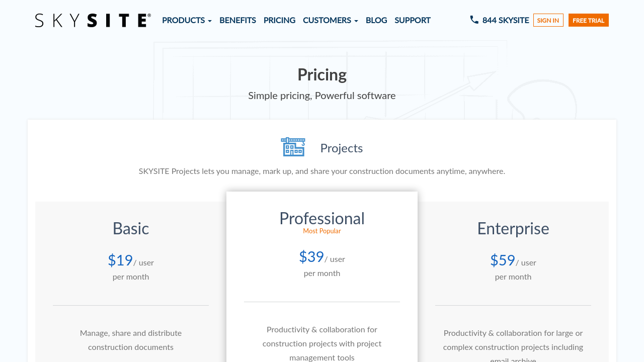Click the phone icon beside 844 SKYSITE
Image resolution: width=644 pixels, height=362 pixels.
click(x=474, y=20)
